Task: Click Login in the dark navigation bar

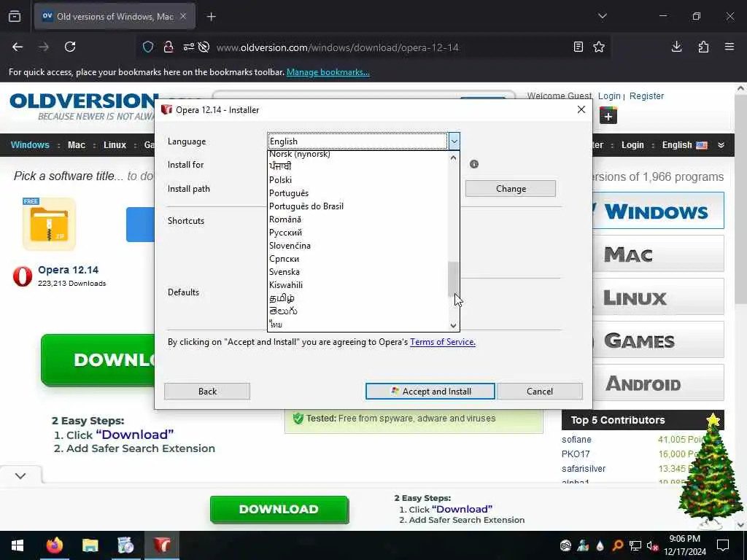Action: [x=632, y=145]
